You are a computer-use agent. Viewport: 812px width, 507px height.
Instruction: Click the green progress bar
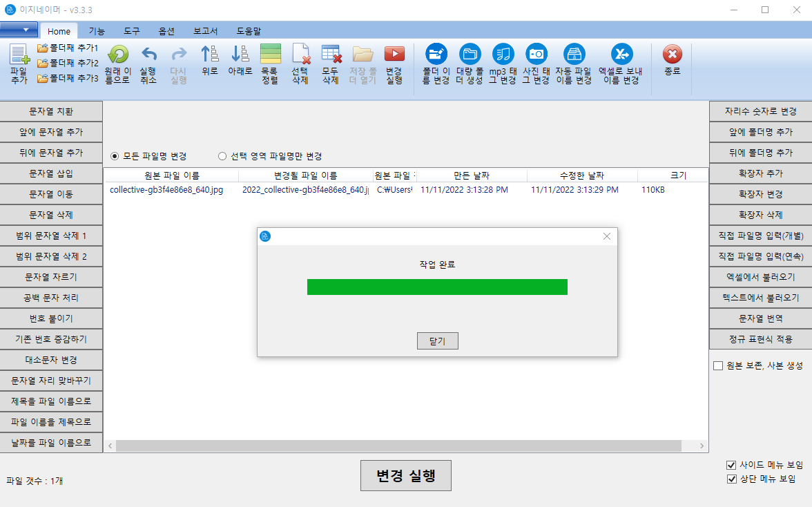(x=437, y=287)
